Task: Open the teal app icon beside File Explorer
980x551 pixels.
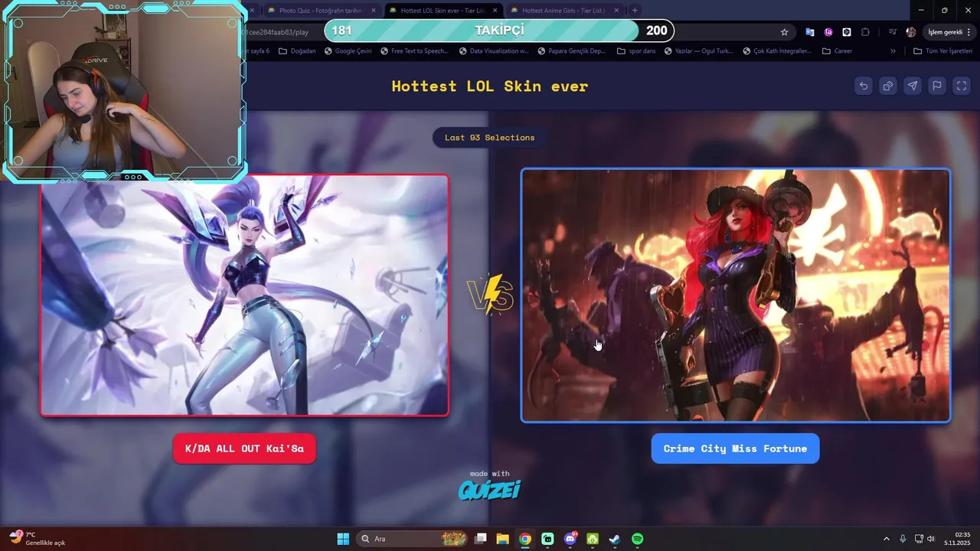Action: pyautogui.click(x=547, y=539)
